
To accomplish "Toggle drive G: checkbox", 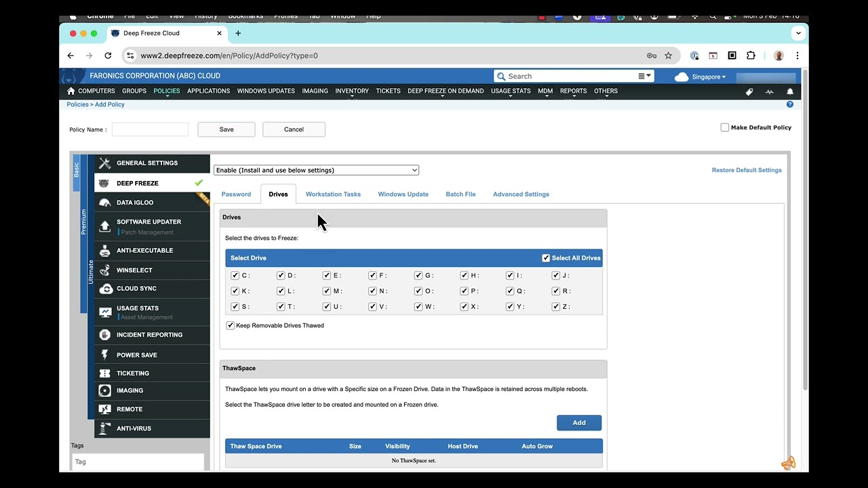I will point(418,275).
